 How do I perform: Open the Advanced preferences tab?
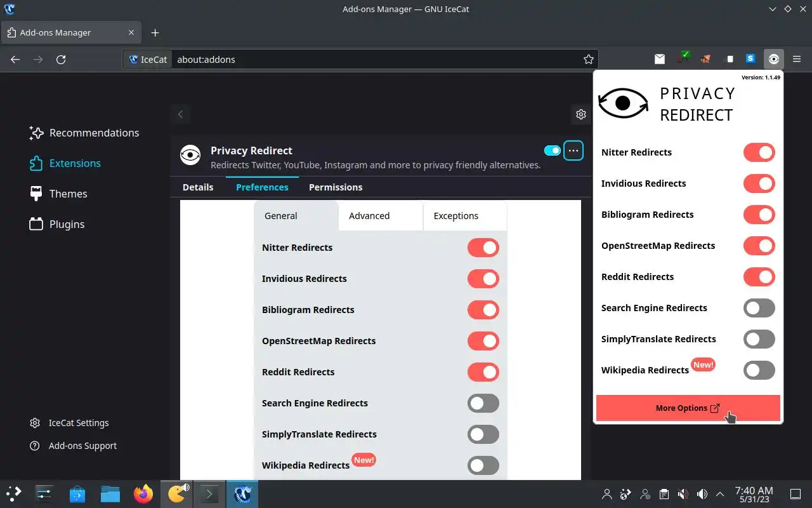pyautogui.click(x=381, y=216)
